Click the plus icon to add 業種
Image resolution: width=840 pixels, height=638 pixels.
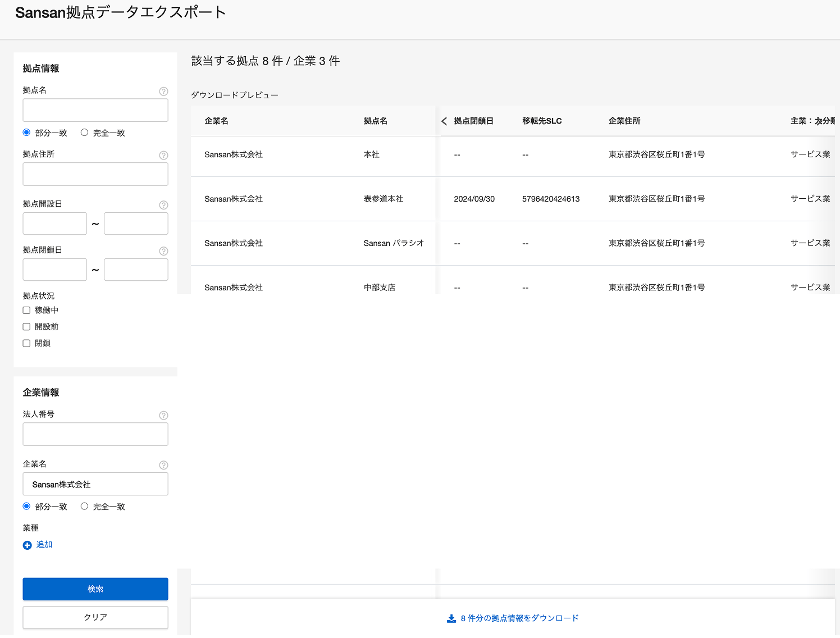click(27, 545)
